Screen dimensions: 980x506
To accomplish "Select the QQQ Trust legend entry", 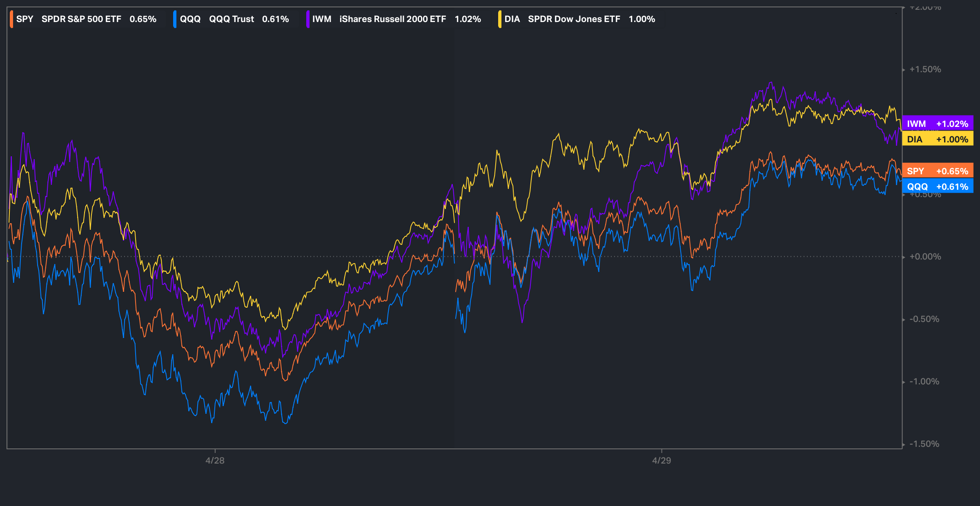I will (x=231, y=19).
